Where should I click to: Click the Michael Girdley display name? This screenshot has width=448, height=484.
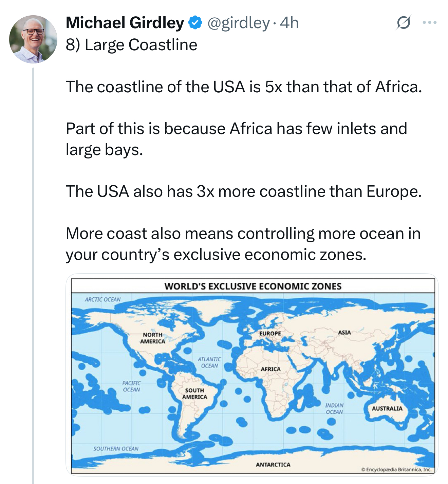click(125, 23)
